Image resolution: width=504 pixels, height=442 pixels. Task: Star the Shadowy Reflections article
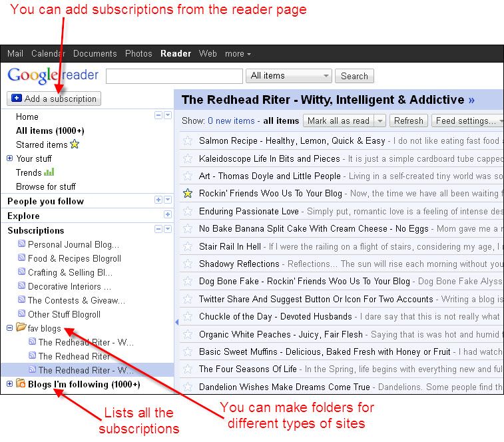pyautogui.click(x=187, y=264)
